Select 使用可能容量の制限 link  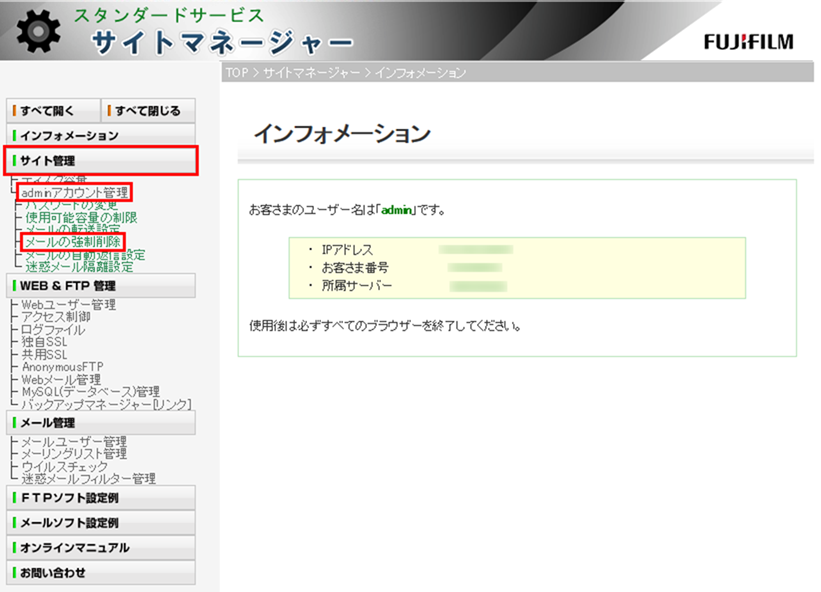pos(81,217)
